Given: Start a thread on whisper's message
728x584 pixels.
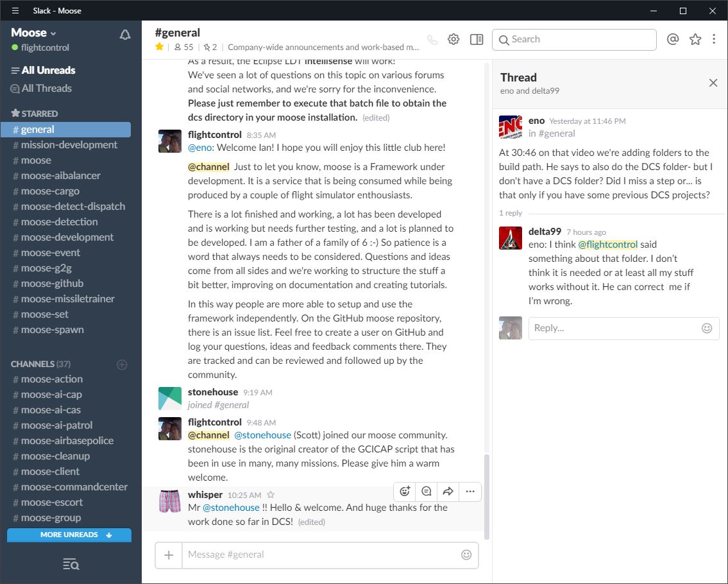Looking at the screenshot, I should click(427, 491).
